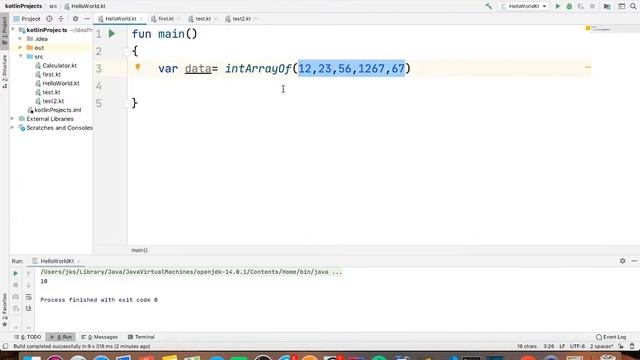Viewport: 640px width, 360px height.
Task: Click the Down the Stack Trace arrow
Action: click(29, 285)
